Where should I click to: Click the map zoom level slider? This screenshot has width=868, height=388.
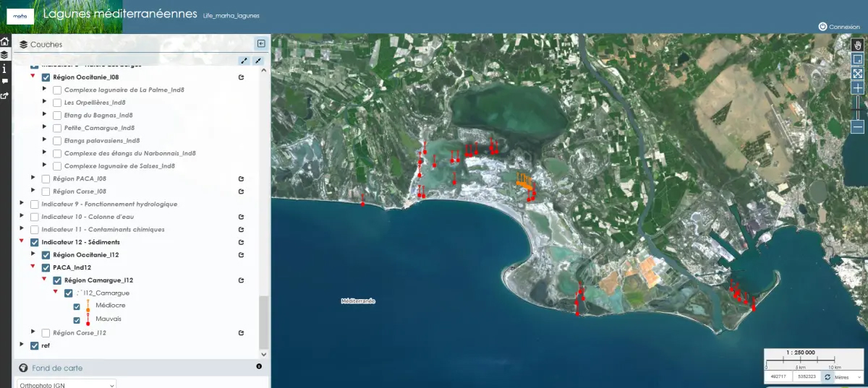(858, 108)
